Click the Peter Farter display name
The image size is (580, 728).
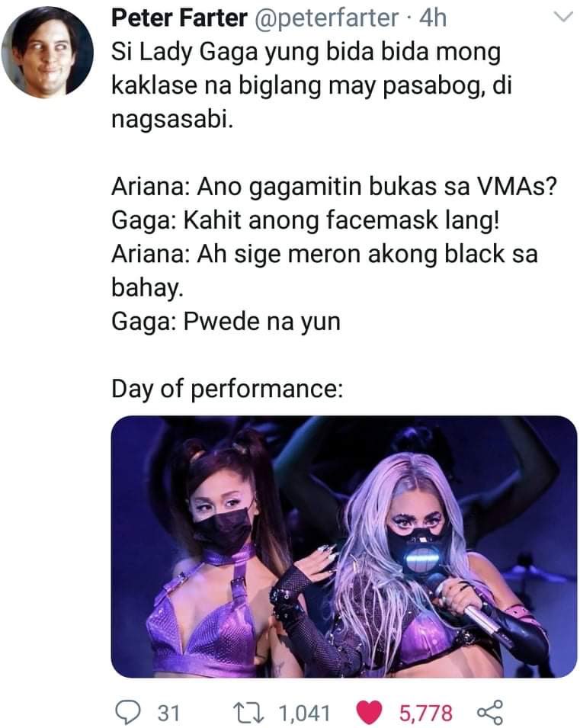179,18
